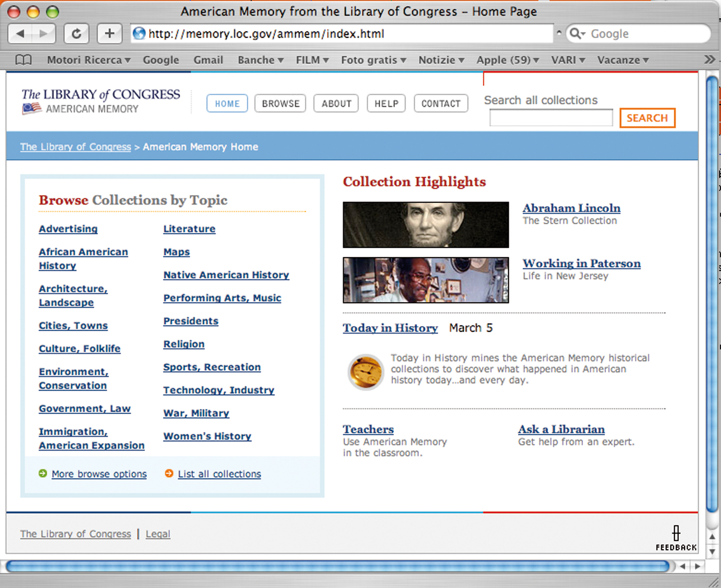Open the African American History link
This screenshot has width=721, height=588.
pos(83,259)
